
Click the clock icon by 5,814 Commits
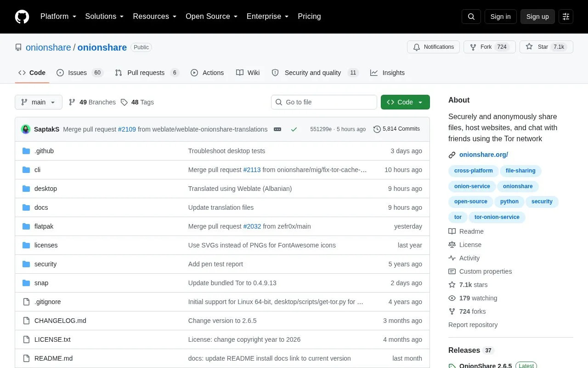coord(377,129)
